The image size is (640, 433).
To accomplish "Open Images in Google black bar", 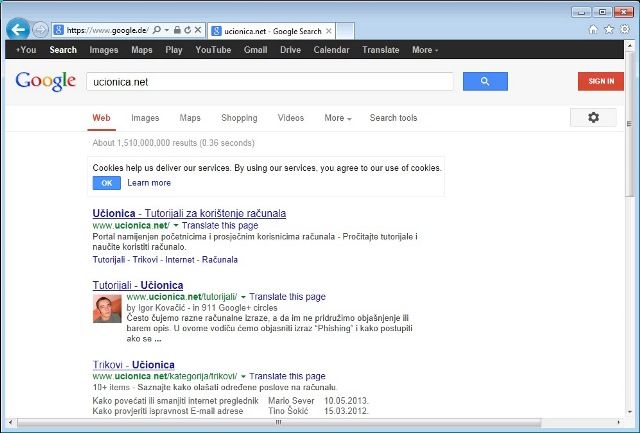I will [104, 50].
